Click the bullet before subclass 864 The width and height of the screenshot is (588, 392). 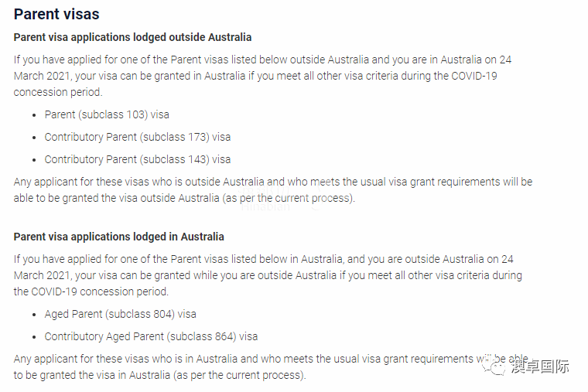click(34, 337)
